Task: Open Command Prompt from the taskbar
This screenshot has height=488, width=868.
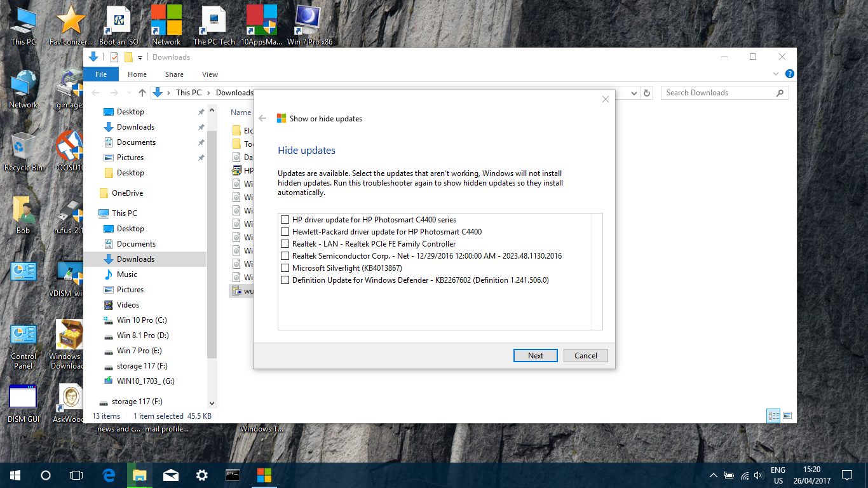Action: tap(233, 475)
